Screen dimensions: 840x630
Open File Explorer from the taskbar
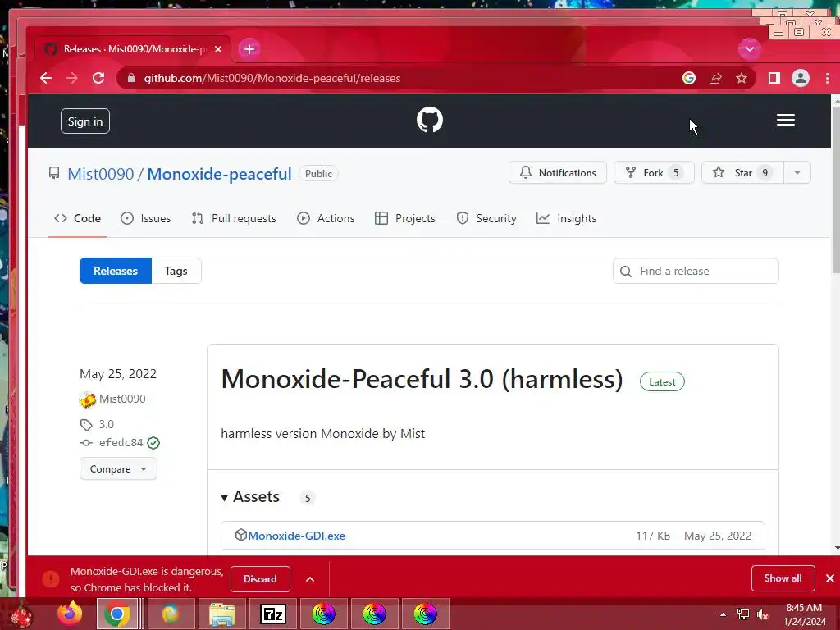point(221,614)
